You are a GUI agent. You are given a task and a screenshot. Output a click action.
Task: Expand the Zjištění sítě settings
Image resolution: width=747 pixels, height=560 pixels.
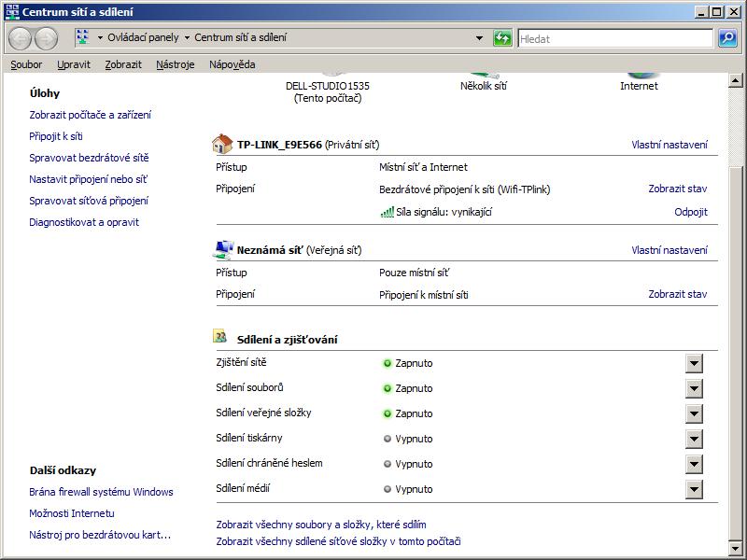point(693,363)
